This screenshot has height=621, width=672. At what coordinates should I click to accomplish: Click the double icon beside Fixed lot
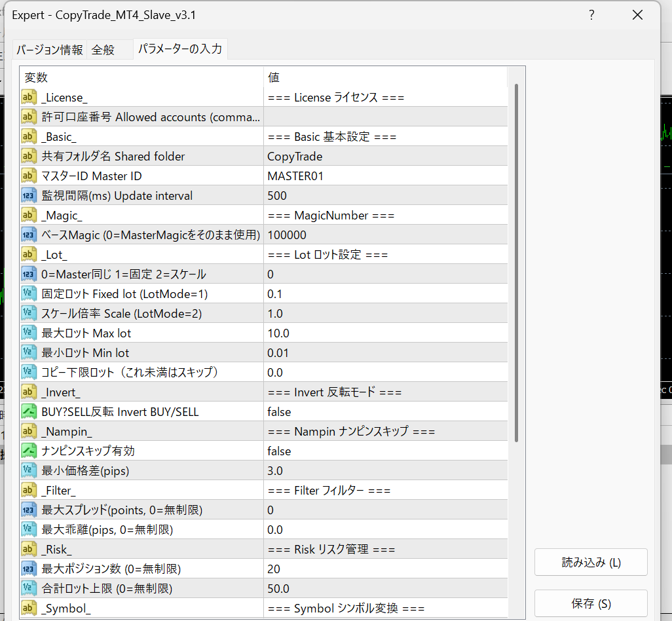[x=29, y=294]
